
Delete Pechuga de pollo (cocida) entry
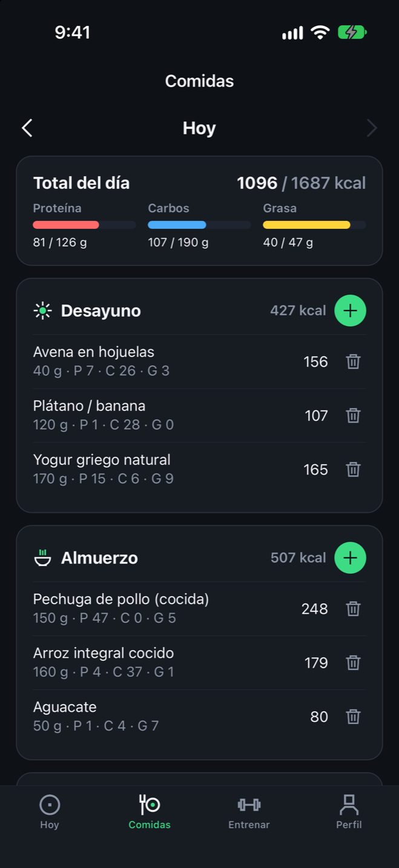coord(353,608)
